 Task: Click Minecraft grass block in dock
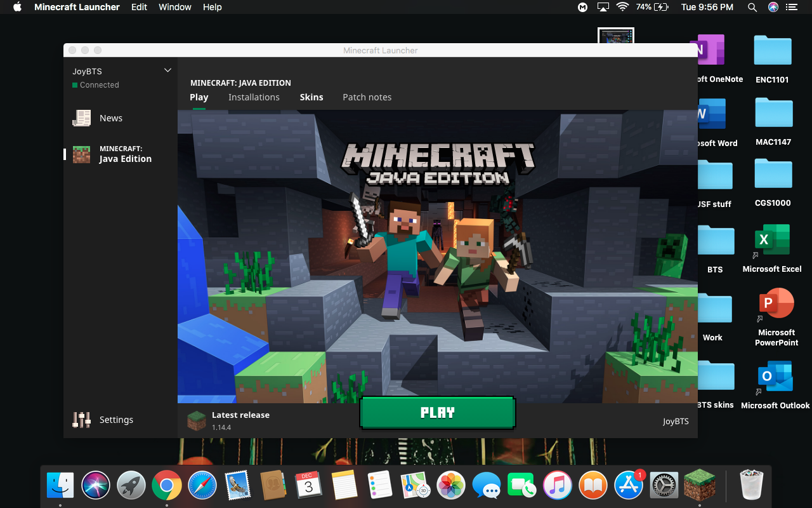[x=700, y=486]
